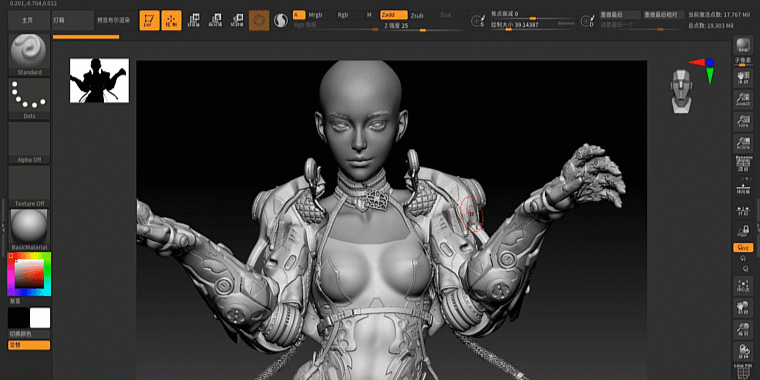
Task: Click the 当前激活点数 active points readout
Action: pyautogui.click(x=720, y=15)
